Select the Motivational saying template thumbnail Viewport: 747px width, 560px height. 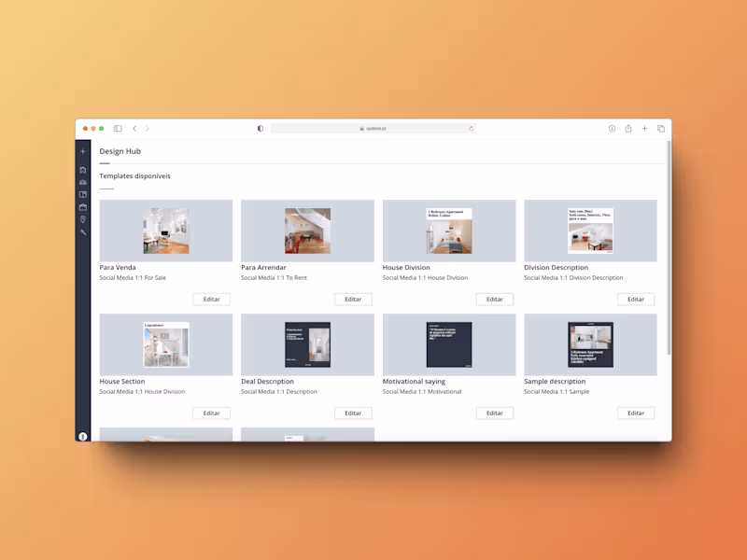click(x=449, y=344)
